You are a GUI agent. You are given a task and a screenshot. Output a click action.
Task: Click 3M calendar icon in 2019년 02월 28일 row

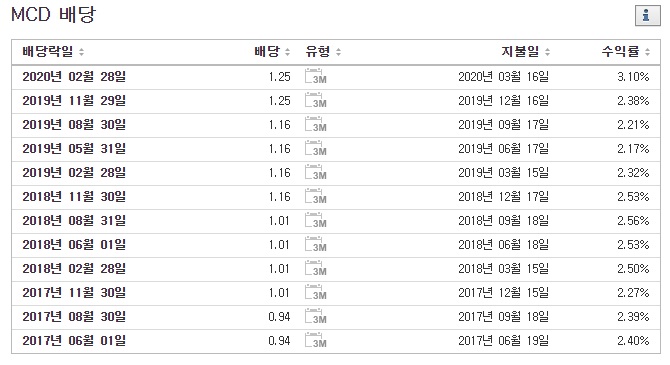coord(316,172)
